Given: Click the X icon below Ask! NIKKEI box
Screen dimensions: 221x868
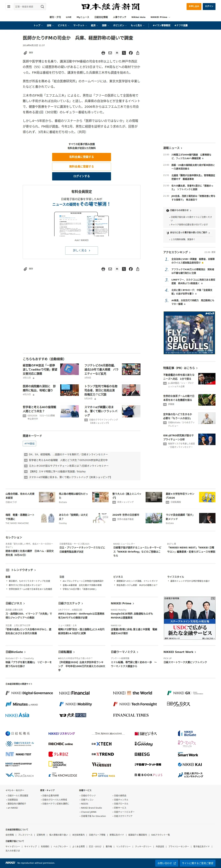Looking at the screenshot, I should coord(124,269).
